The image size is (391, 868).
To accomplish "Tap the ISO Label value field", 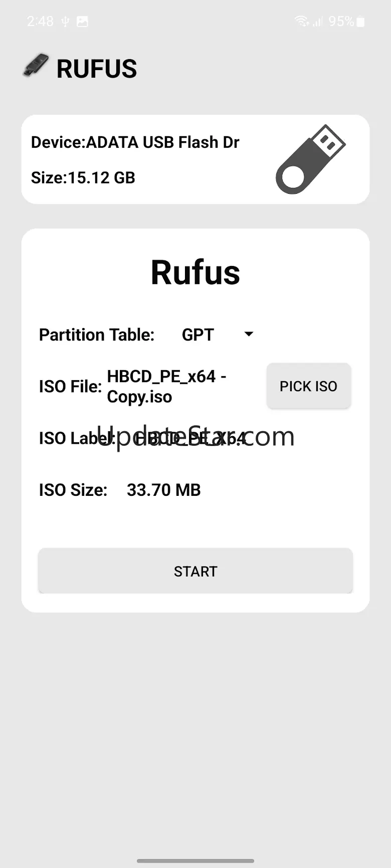I will pyautogui.click(x=190, y=438).
